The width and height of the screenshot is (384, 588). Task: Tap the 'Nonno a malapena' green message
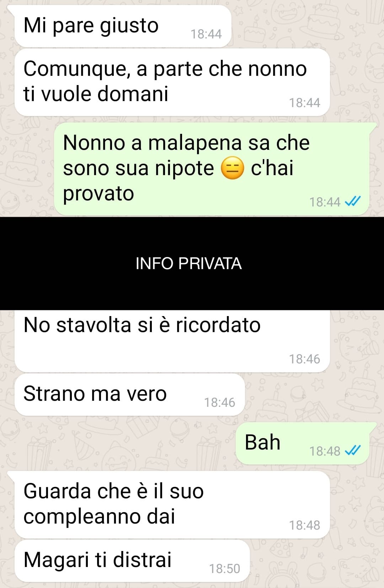212,169
